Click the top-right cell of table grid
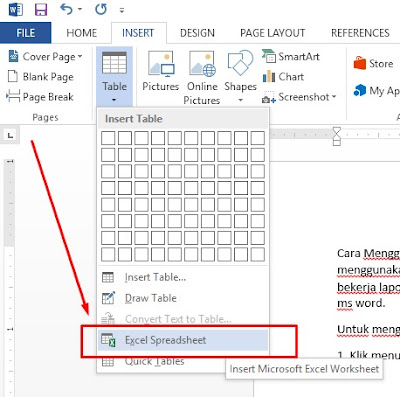400x397 pixels. pos(258,138)
